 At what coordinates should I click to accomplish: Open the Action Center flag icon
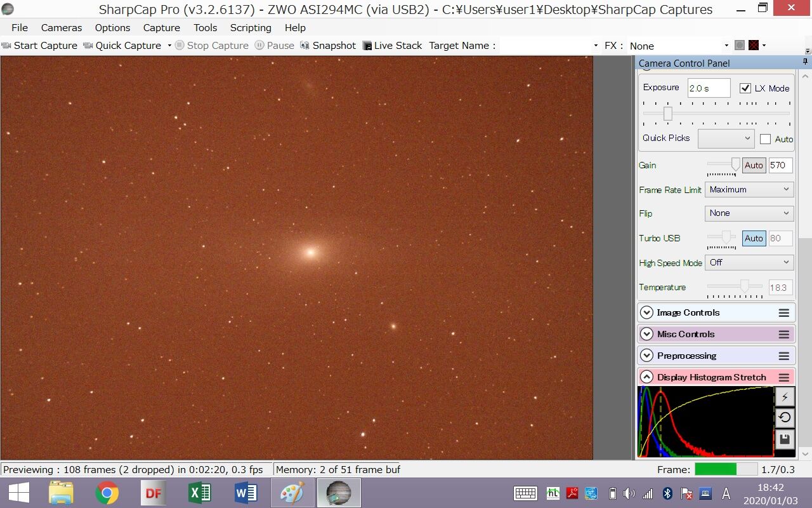coord(686,493)
